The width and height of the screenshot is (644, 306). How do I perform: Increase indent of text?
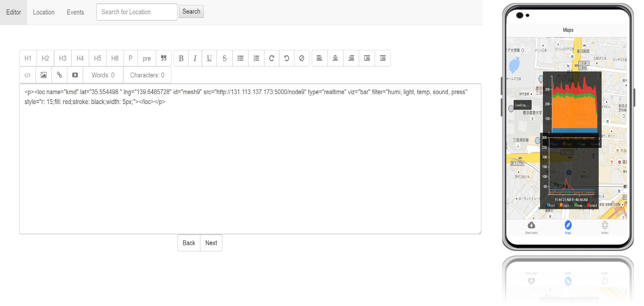(x=367, y=58)
